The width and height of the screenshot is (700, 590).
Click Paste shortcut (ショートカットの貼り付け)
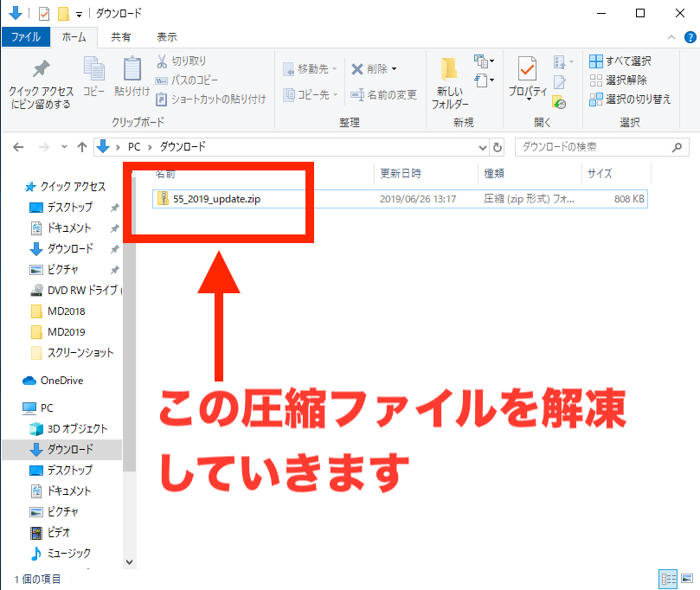211,99
